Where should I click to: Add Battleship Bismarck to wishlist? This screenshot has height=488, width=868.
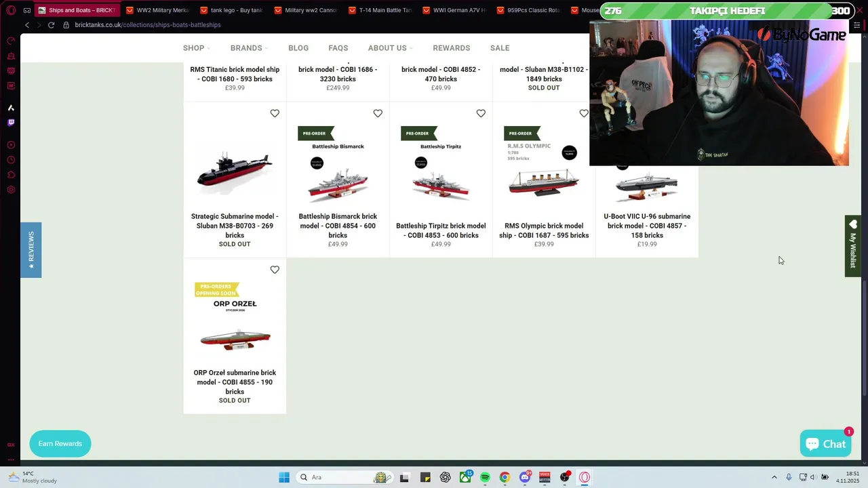[x=378, y=113]
